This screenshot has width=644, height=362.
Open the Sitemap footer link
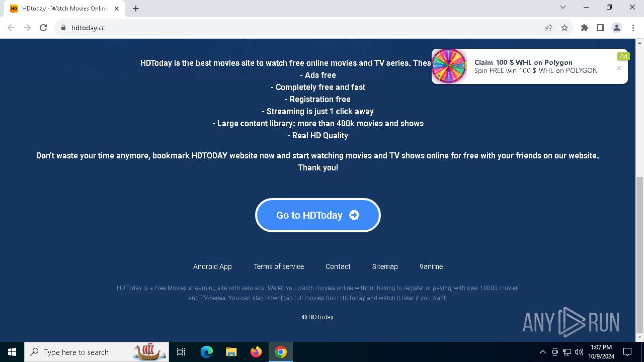click(x=385, y=266)
